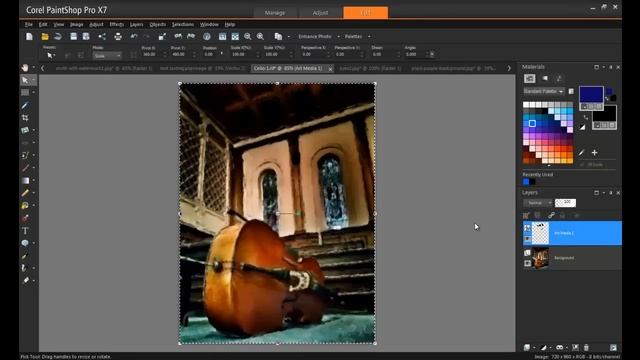
Task: Delete layer with trash icon
Action: 587,347
